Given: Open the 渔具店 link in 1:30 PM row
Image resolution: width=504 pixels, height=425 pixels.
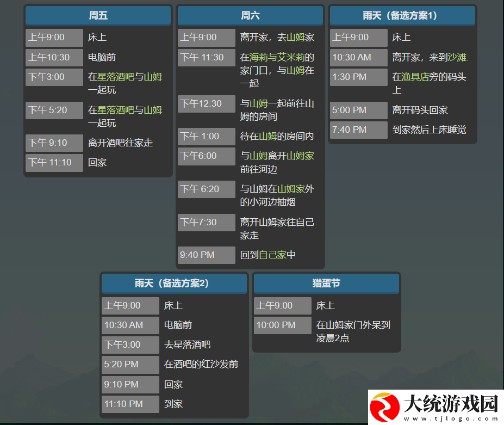Looking at the screenshot, I should 415,77.
